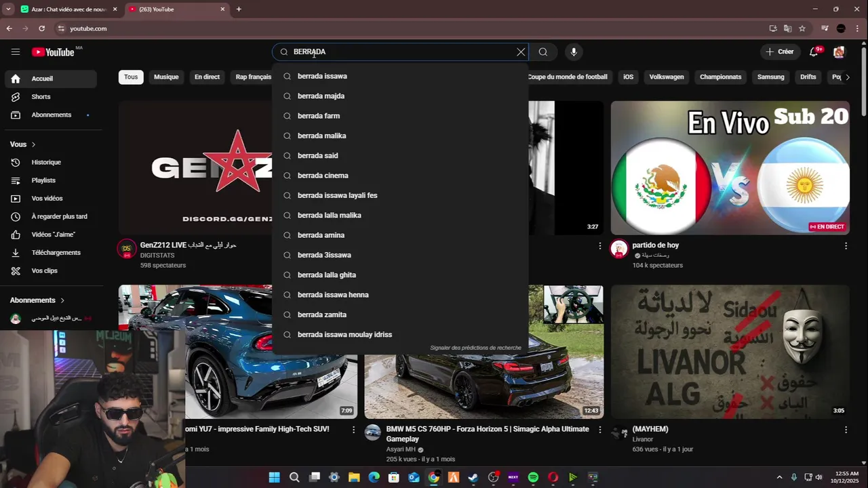This screenshot has width=868, height=488.
Task: Open options for the (MAYHEM) video
Action: 846,430
